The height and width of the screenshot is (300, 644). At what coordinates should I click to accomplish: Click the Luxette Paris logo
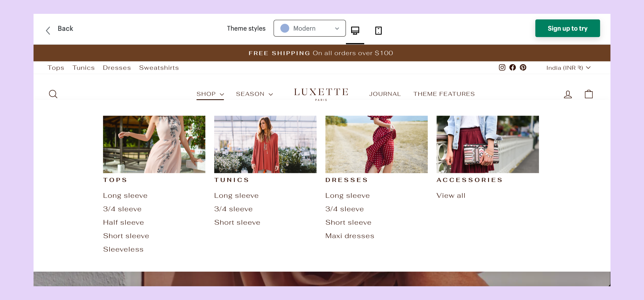pyautogui.click(x=321, y=94)
